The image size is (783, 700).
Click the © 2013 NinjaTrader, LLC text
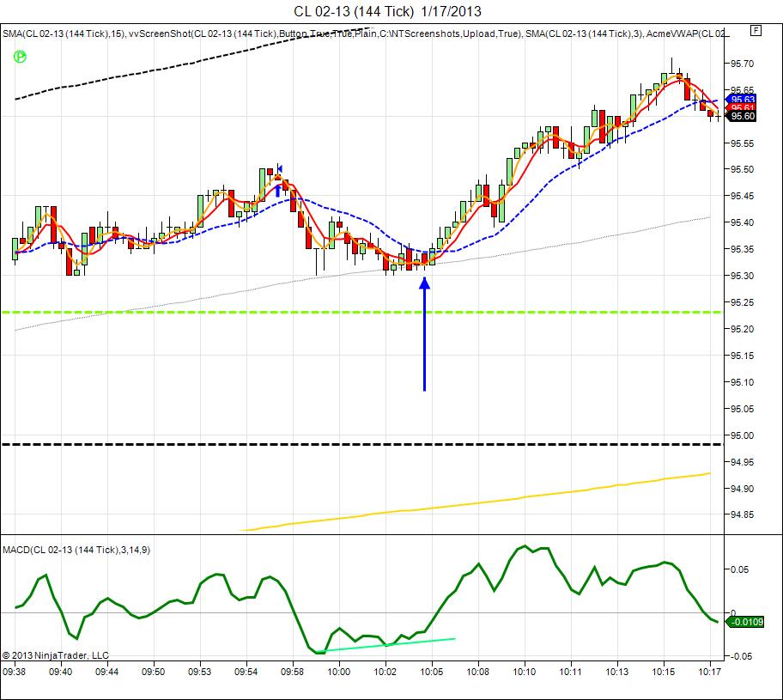tap(56, 655)
